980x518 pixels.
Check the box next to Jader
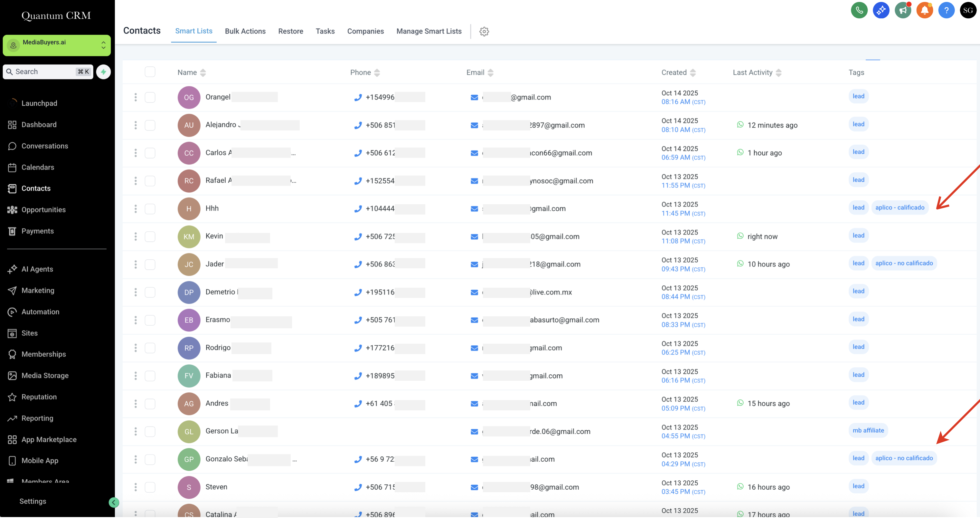pyautogui.click(x=150, y=264)
